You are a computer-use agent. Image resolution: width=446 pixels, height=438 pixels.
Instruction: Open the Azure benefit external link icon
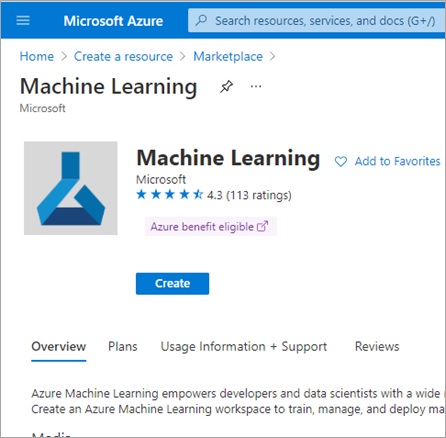tap(262, 226)
